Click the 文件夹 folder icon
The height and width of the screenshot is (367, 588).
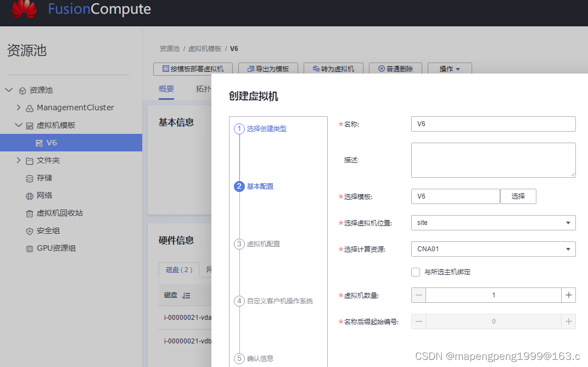tap(30, 161)
